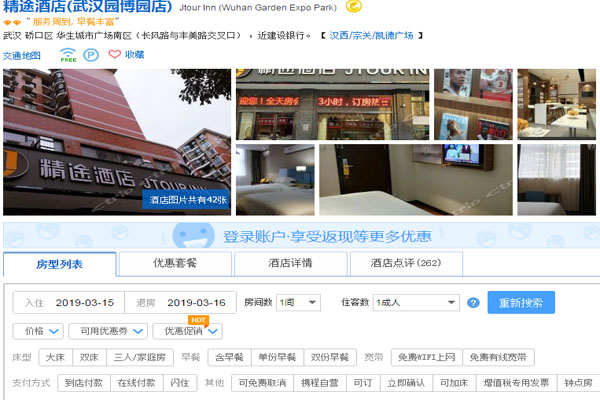Toggle the 立即确认 filter

click(x=406, y=383)
